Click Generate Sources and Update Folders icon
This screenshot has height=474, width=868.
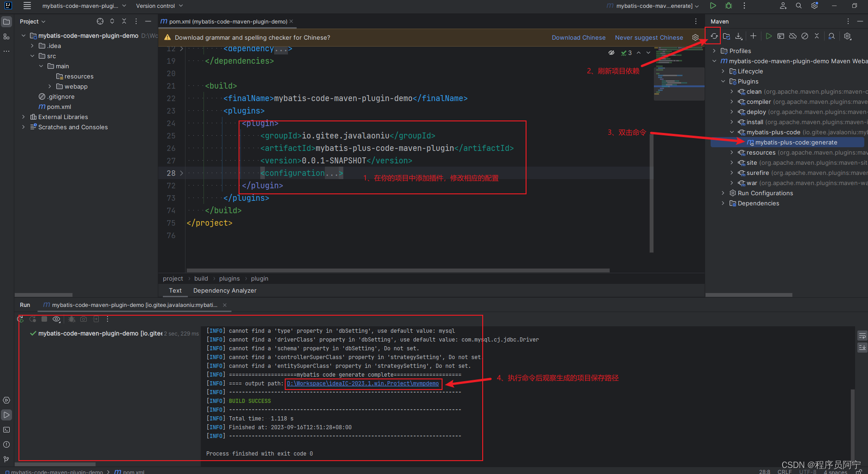tap(726, 36)
